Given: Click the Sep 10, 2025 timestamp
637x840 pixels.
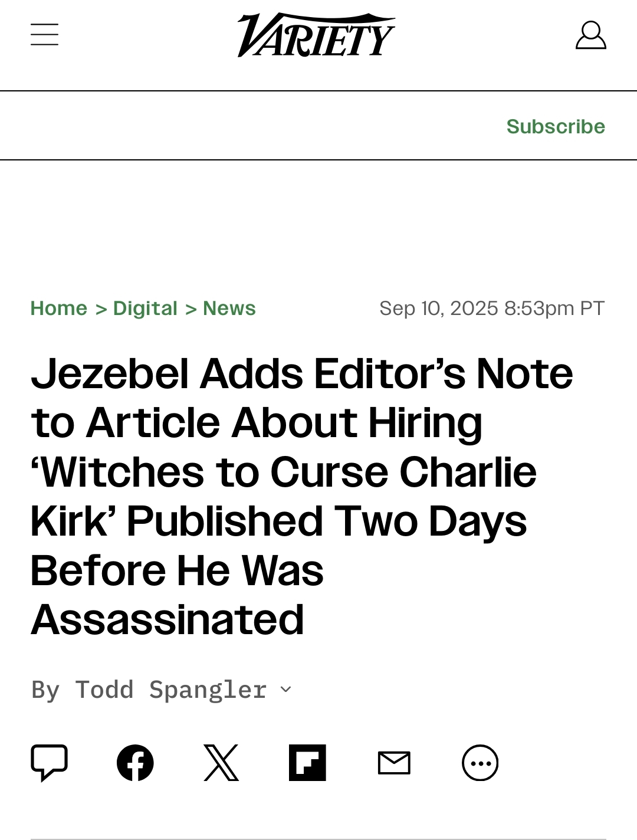Looking at the screenshot, I should pos(492,308).
